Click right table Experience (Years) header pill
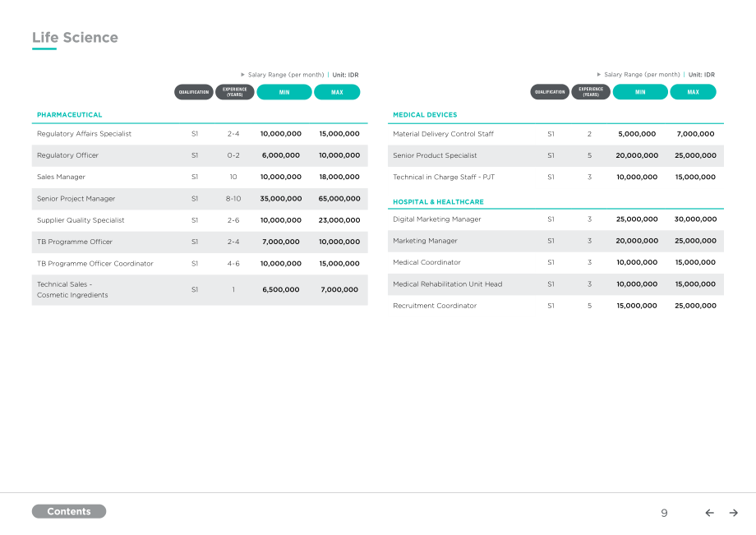 click(591, 92)
